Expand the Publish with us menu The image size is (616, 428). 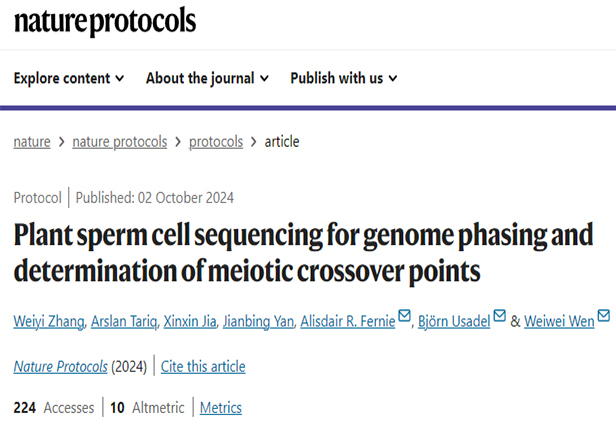tap(344, 78)
